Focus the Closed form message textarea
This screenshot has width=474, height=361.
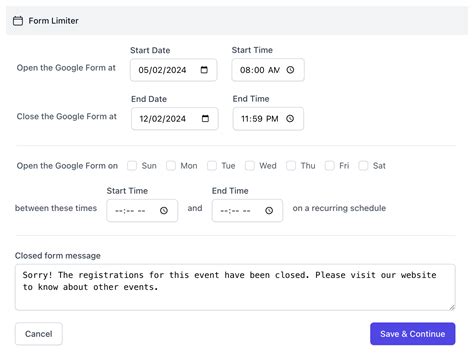[x=235, y=287]
